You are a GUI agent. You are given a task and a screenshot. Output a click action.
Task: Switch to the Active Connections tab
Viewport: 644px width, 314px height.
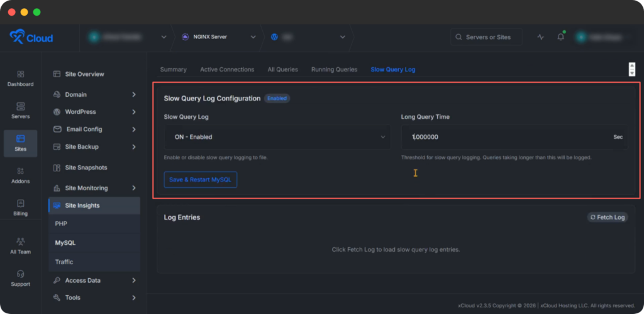coord(227,70)
